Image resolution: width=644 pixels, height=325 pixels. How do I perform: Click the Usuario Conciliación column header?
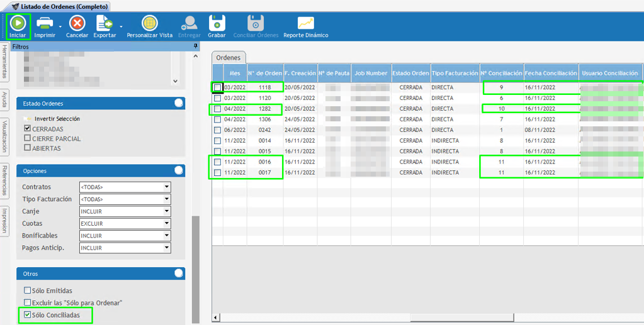coord(609,73)
